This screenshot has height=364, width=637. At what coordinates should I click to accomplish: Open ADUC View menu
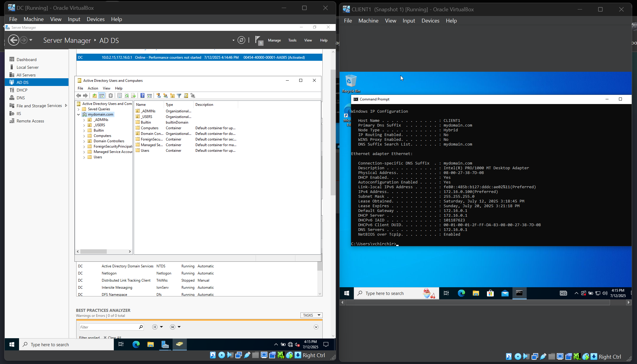[106, 88]
